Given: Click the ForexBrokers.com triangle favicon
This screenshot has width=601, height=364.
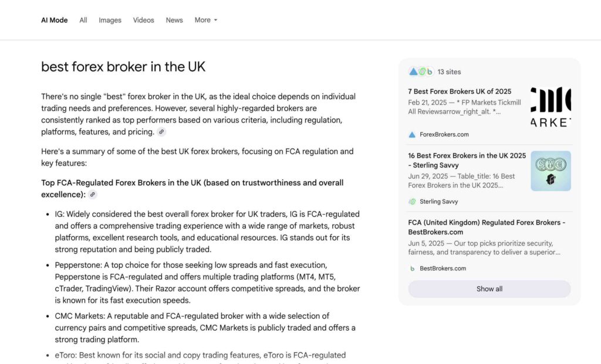Looking at the screenshot, I should coord(413,134).
